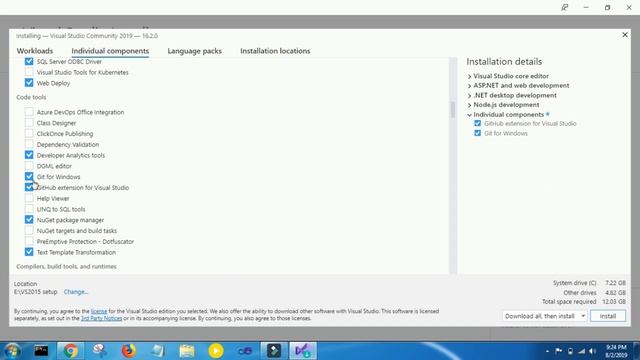
Task: Check NuGet targets and build tasks
Action: point(29,231)
